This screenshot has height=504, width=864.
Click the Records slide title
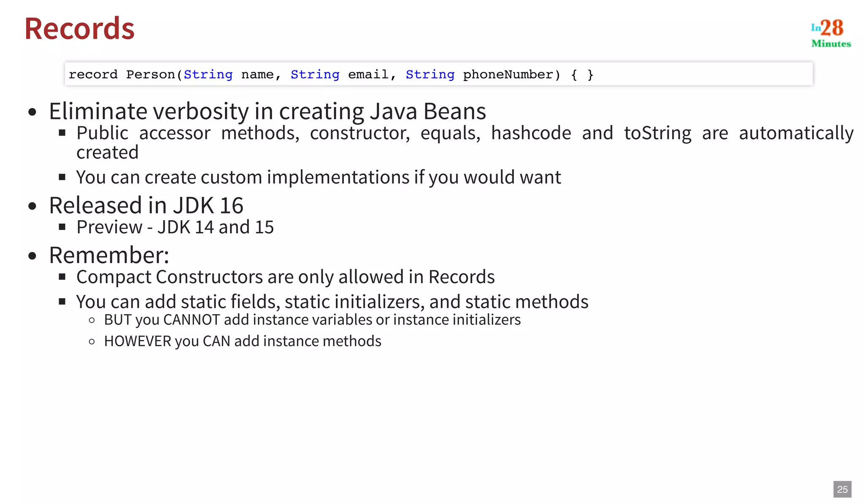(x=79, y=29)
